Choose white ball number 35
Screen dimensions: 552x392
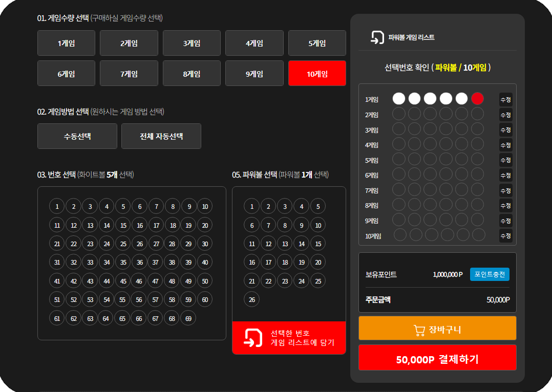tap(123, 263)
